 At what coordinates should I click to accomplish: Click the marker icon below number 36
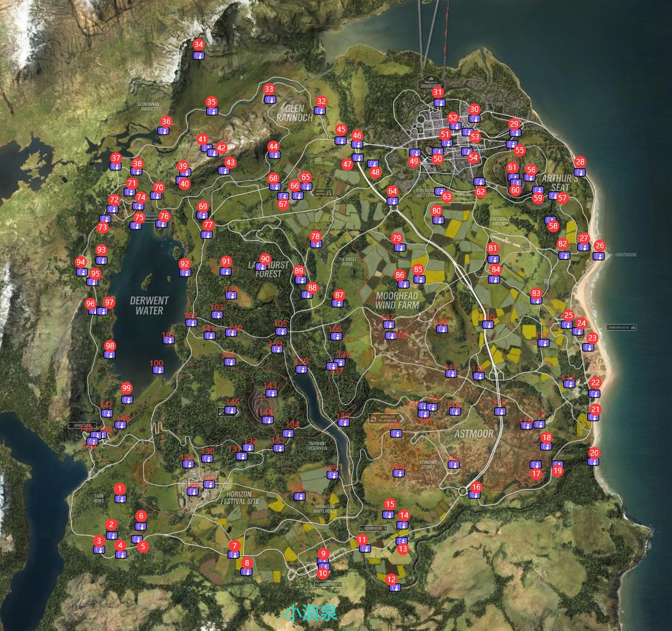click(x=163, y=131)
